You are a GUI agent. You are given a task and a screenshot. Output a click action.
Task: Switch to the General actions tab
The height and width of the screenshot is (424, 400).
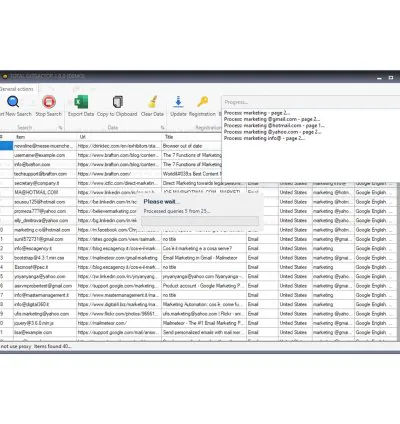17,89
